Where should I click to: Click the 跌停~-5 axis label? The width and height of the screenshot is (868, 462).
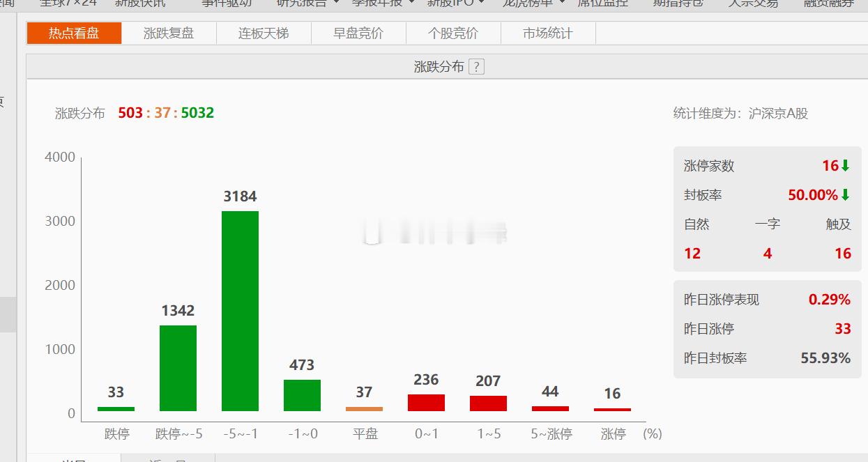pos(178,433)
